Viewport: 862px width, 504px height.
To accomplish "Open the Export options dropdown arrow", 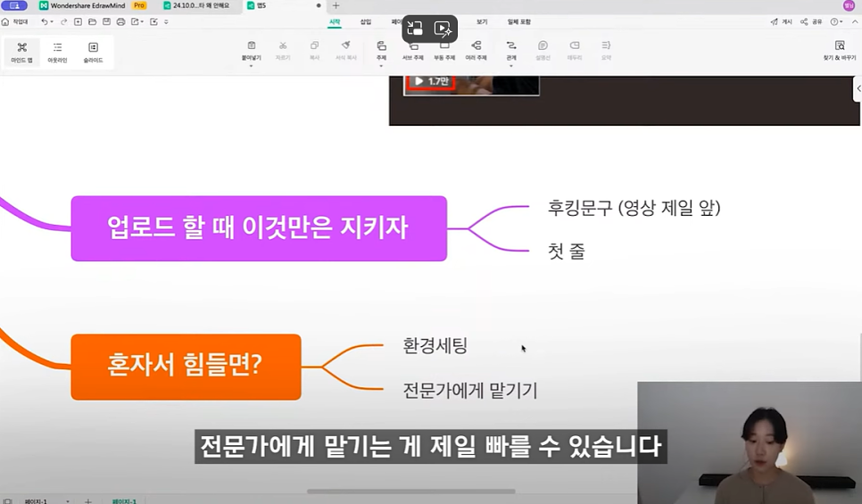I will 143,22.
